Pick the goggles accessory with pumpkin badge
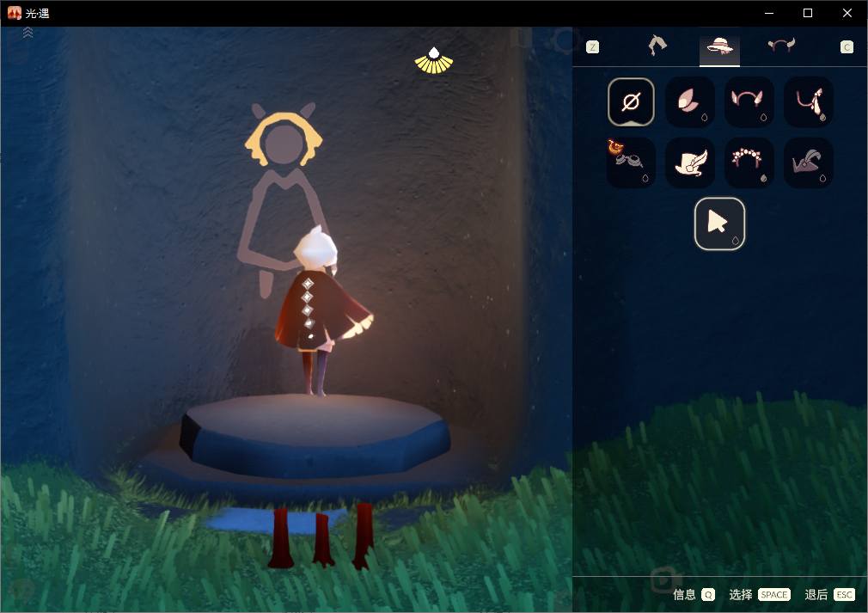 coord(631,162)
